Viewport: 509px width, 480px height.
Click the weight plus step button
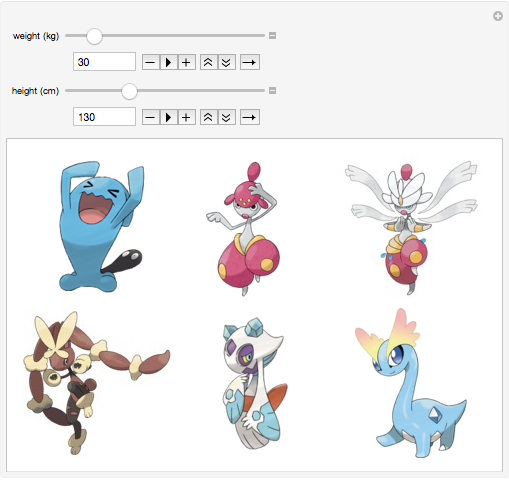(186, 62)
